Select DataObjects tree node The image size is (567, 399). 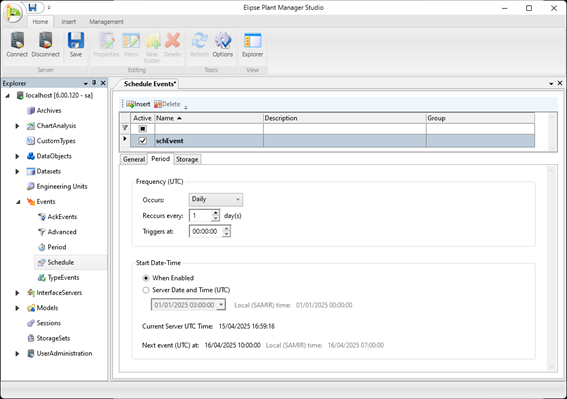click(54, 156)
